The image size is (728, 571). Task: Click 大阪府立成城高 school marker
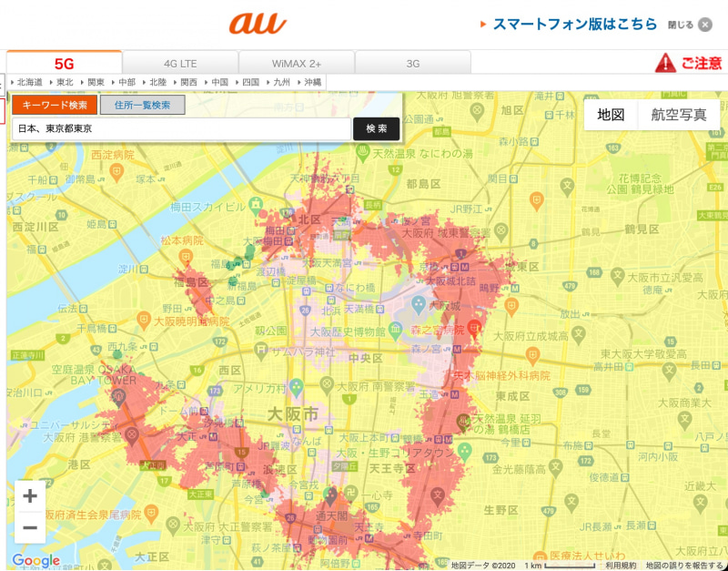coord(579,334)
